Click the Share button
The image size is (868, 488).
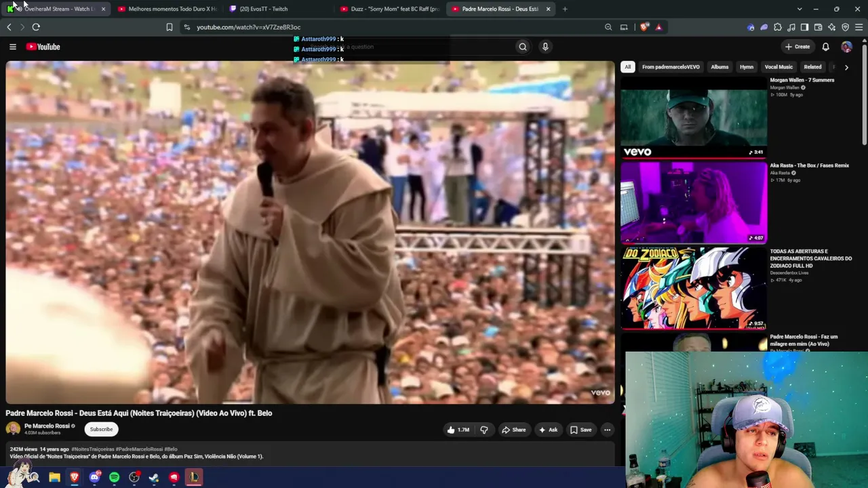click(x=513, y=430)
